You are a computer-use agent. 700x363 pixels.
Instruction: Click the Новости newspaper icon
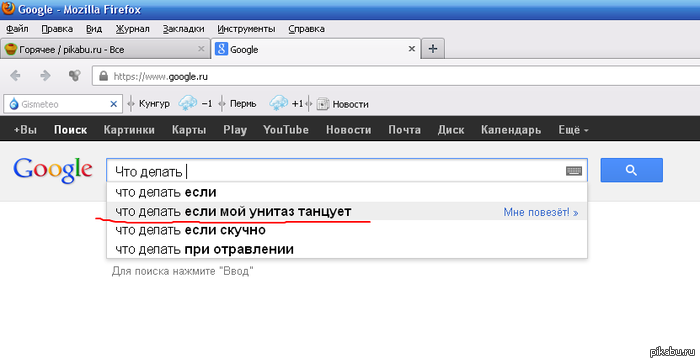point(322,104)
